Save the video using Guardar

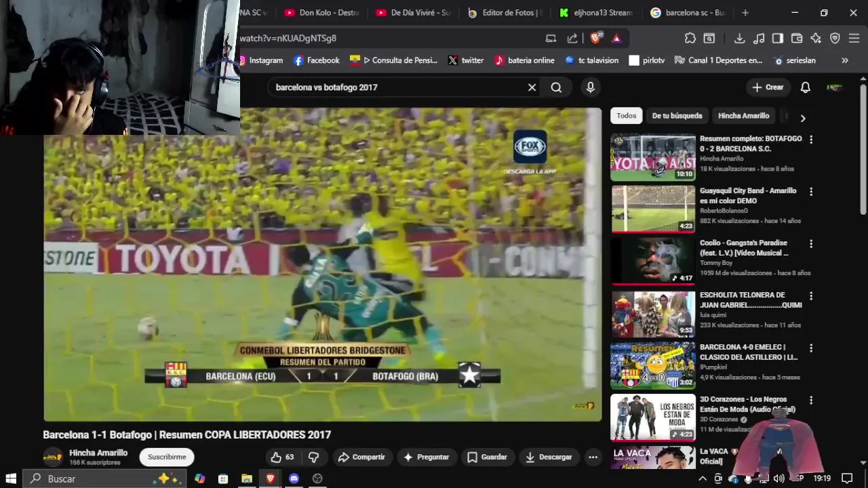click(x=488, y=457)
